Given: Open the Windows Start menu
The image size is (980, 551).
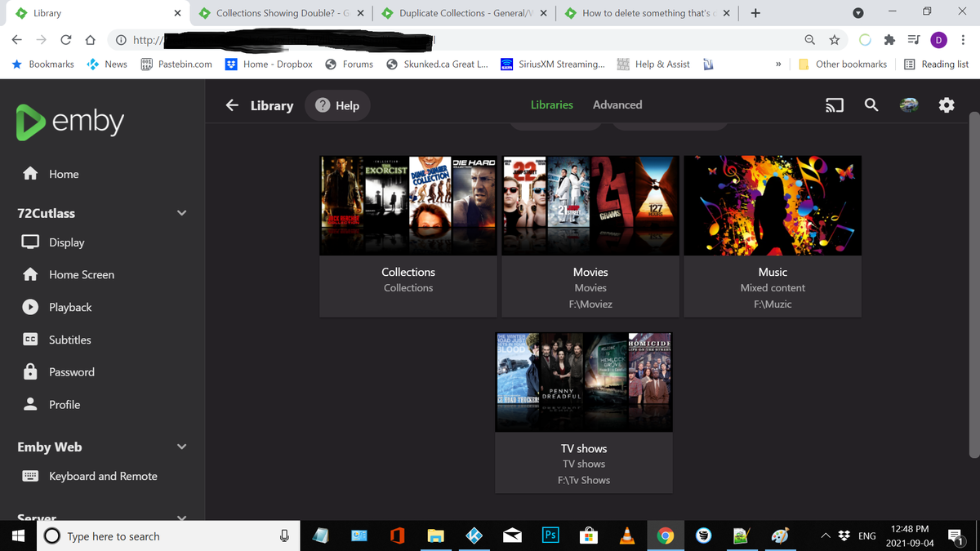Looking at the screenshot, I should (x=19, y=536).
